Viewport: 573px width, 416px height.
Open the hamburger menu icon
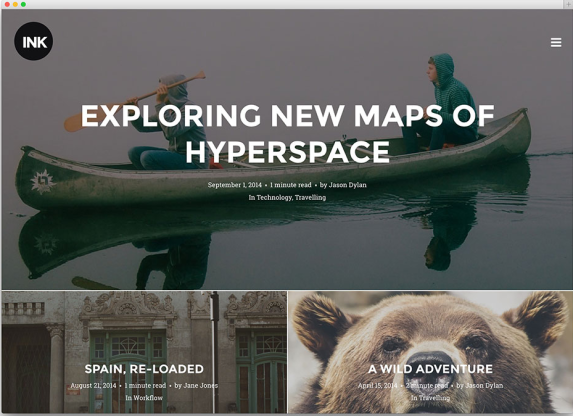(x=556, y=42)
